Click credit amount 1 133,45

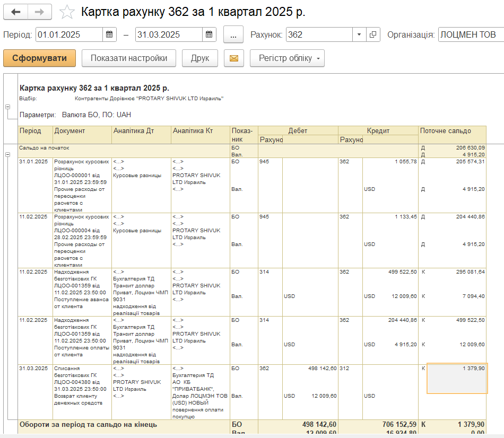(x=406, y=216)
